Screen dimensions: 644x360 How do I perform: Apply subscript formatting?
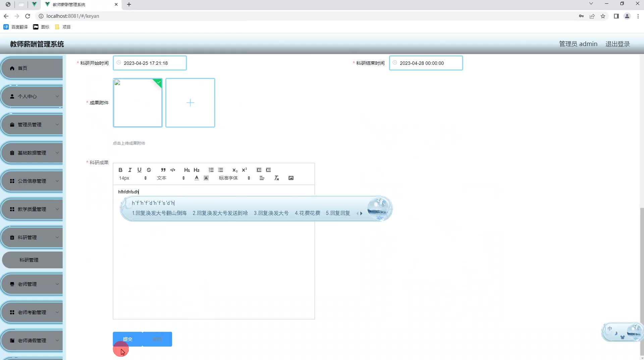pyautogui.click(x=235, y=170)
